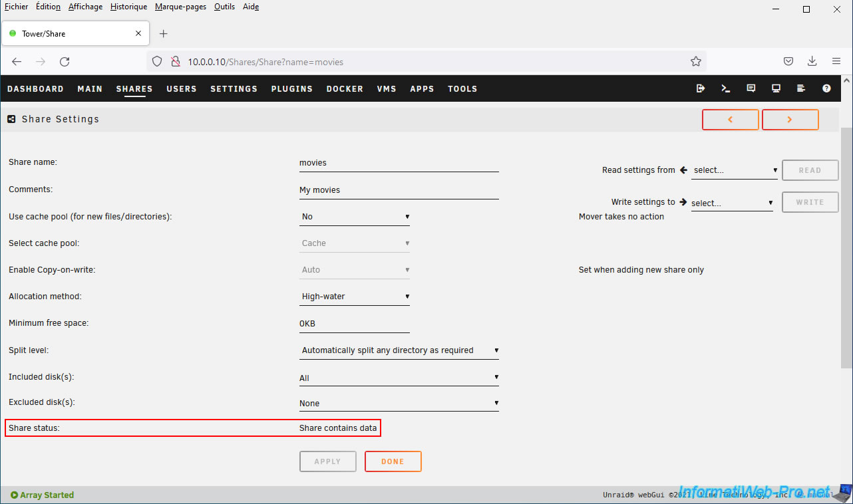853x504 pixels.
Task: Go to next share arrow button
Action: coord(790,120)
